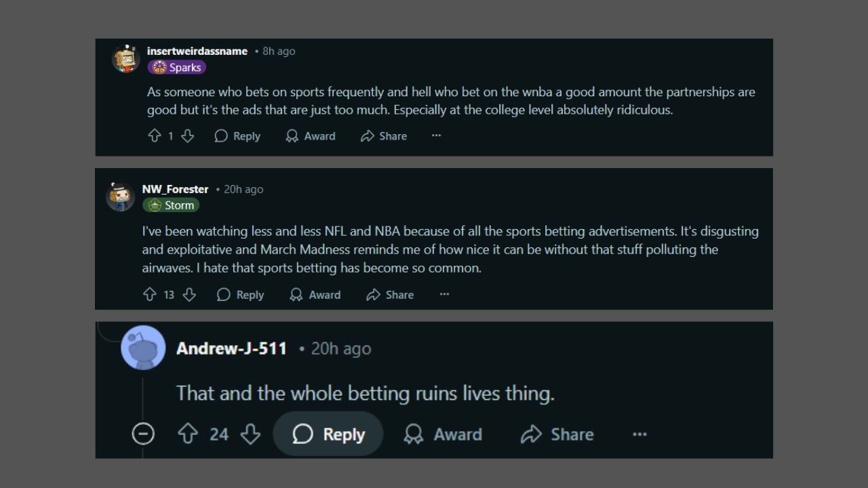Image resolution: width=868 pixels, height=488 pixels.
Task: Open more options on insertweirdassname's comment
Action: pyautogui.click(x=436, y=136)
